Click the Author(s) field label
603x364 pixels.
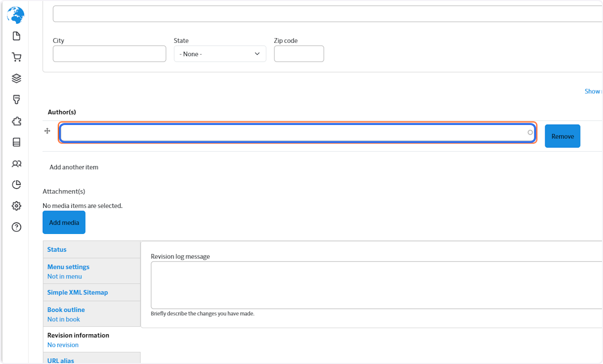pos(62,112)
